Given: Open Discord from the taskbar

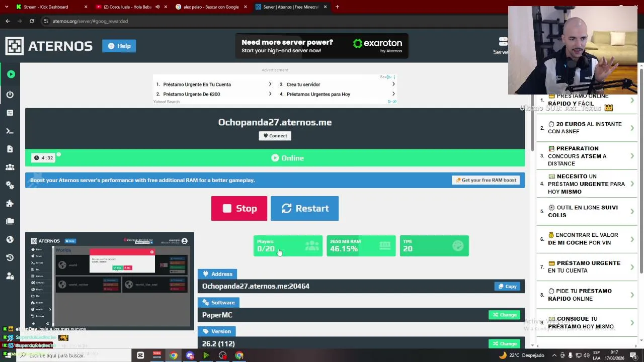Looking at the screenshot, I should point(190,355).
